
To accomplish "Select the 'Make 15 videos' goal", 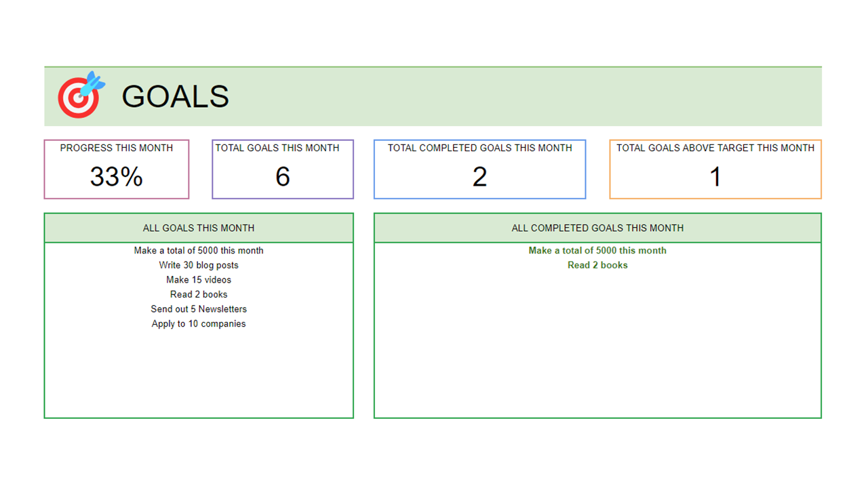I will click(199, 280).
